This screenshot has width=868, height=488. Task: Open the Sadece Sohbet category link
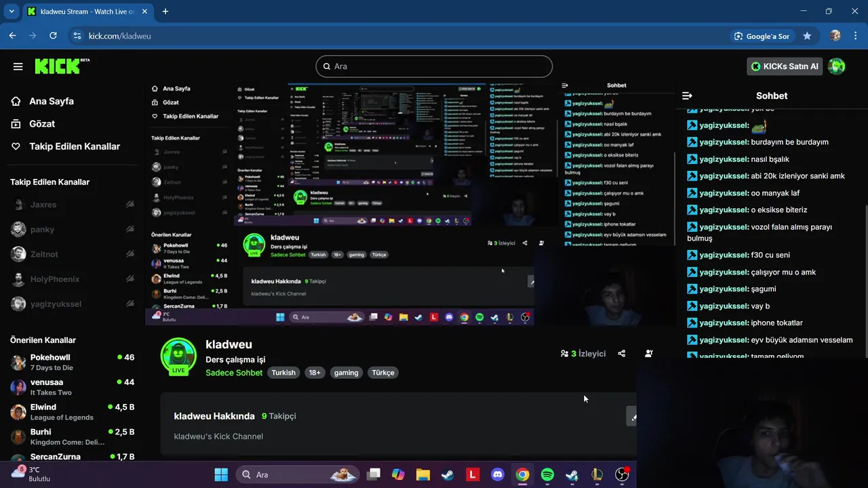tap(234, 373)
